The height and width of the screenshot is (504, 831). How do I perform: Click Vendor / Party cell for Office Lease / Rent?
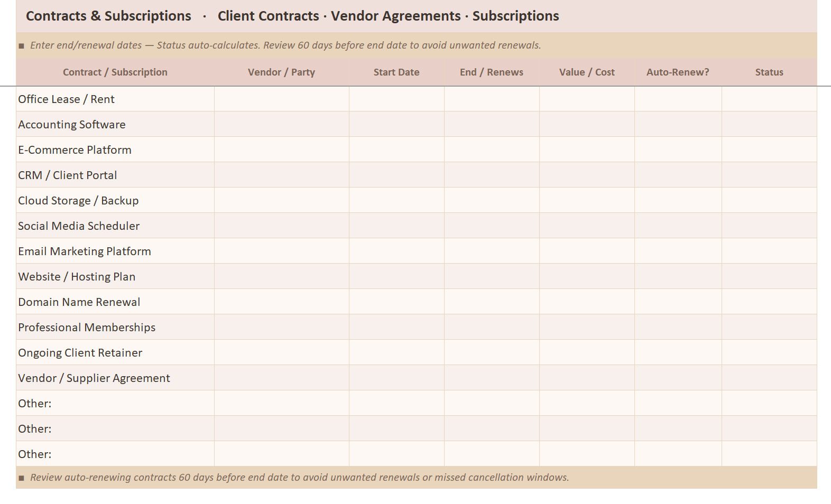pyautogui.click(x=282, y=99)
